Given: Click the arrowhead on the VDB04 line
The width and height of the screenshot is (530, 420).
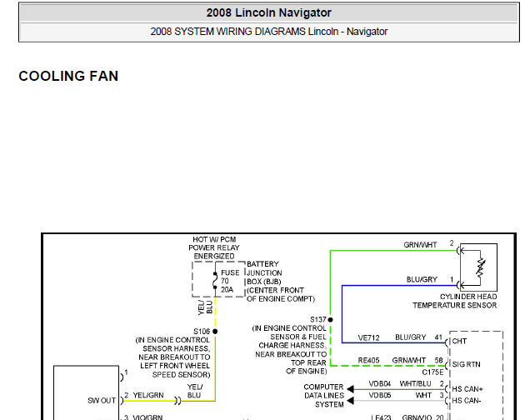Looking at the screenshot, I should click(x=350, y=389).
